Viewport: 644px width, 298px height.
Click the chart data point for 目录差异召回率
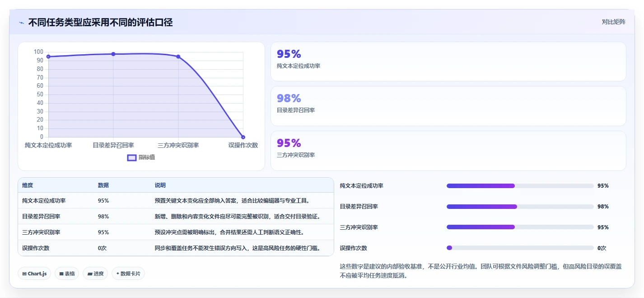click(113, 54)
